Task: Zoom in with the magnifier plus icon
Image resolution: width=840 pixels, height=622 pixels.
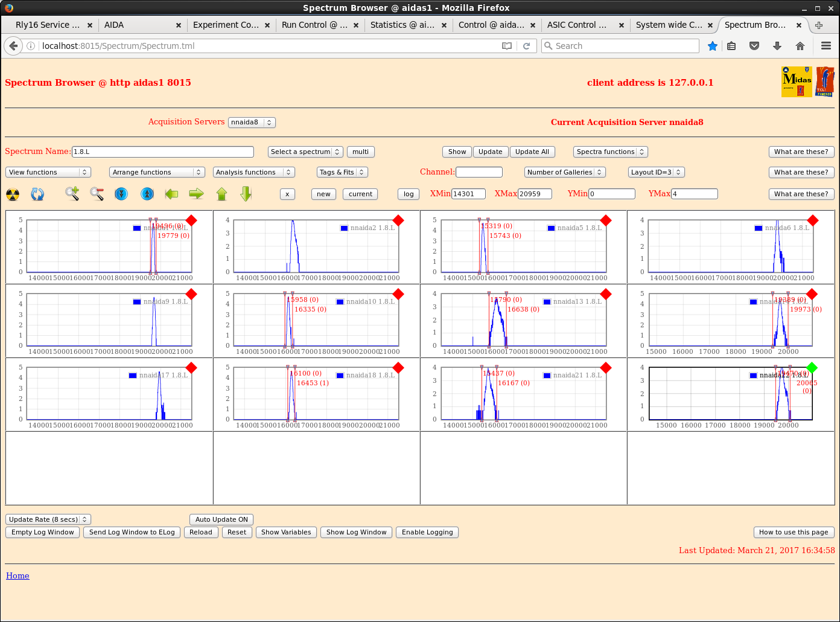Action: coord(72,194)
